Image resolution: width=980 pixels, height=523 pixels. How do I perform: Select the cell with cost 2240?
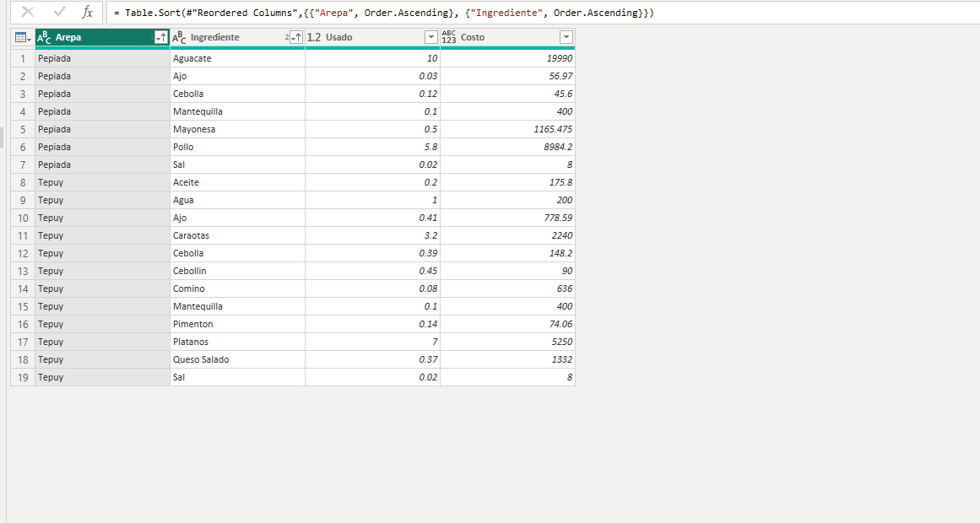[x=507, y=235]
